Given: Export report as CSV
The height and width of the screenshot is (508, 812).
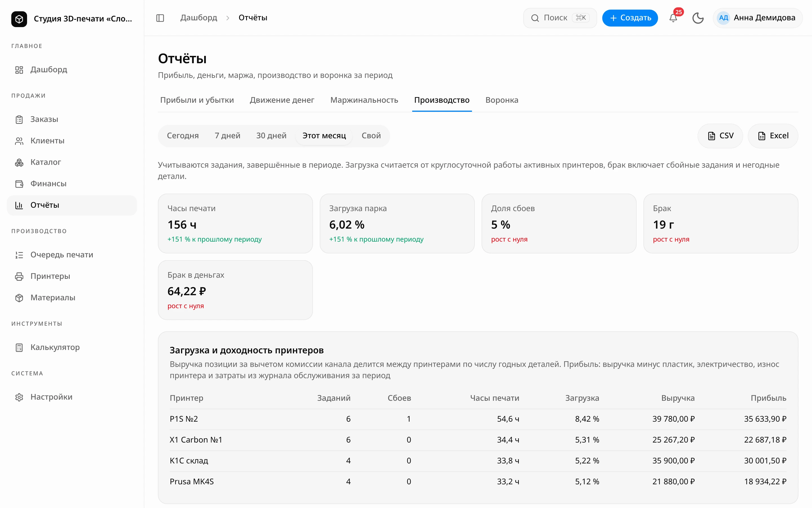Looking at the screenshot, I should coord(720,136).
